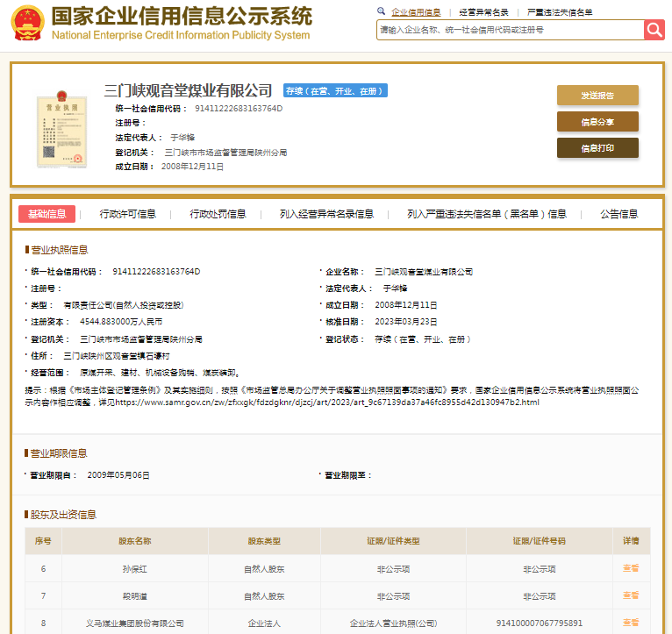Switch to the 基础信息 tab
The image size is (672, 634).
pos(46,214)
